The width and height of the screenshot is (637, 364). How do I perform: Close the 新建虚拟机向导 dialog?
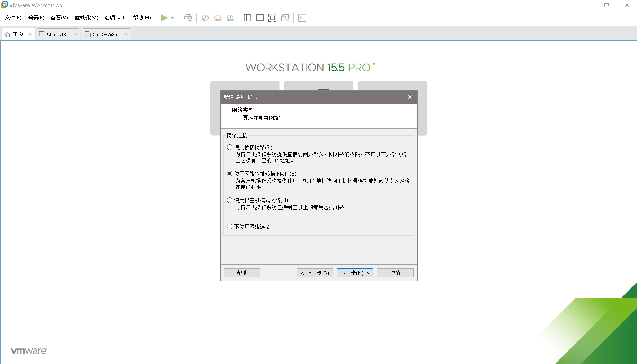tap(410, 97)
